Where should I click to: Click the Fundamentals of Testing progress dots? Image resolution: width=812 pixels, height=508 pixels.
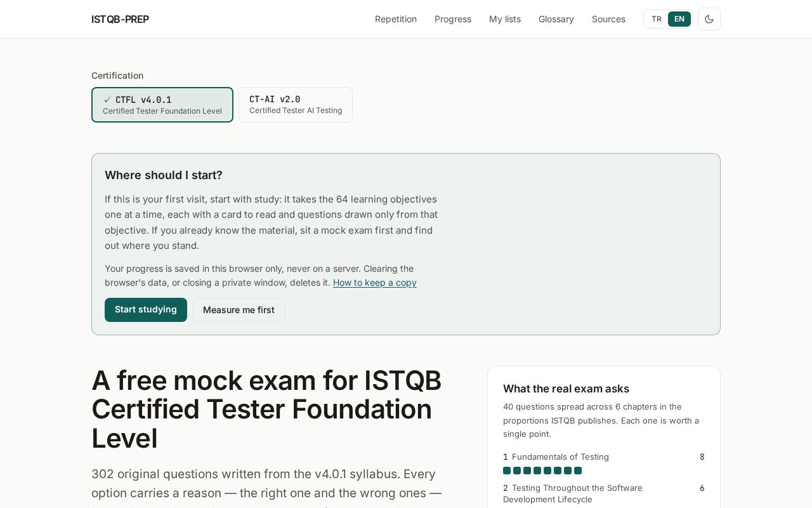542,471
